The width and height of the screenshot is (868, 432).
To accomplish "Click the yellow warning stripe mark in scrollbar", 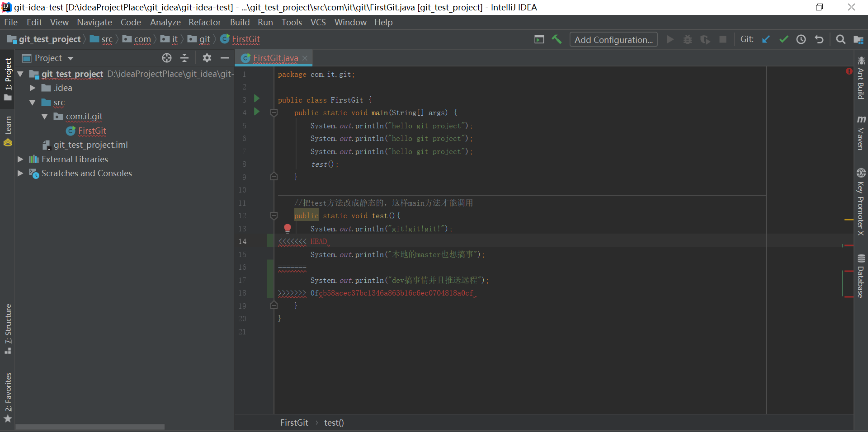I will [849, 219].
